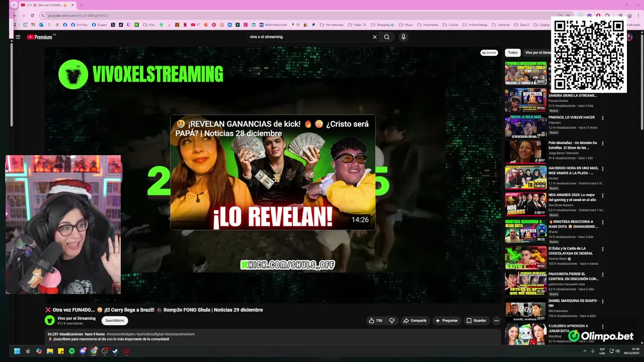Clear the search box with the X
The image size is (644, 362).
tap(374, 37)
